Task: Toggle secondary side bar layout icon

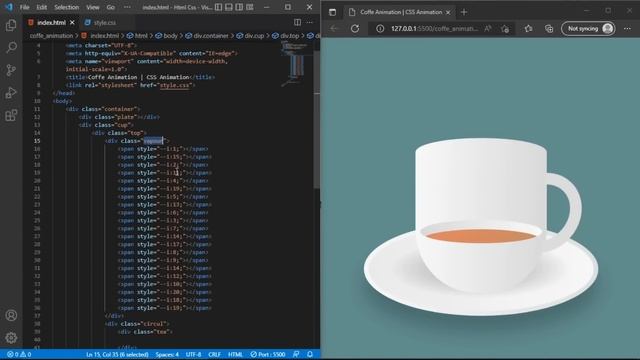Action: (x=239, y=7)
